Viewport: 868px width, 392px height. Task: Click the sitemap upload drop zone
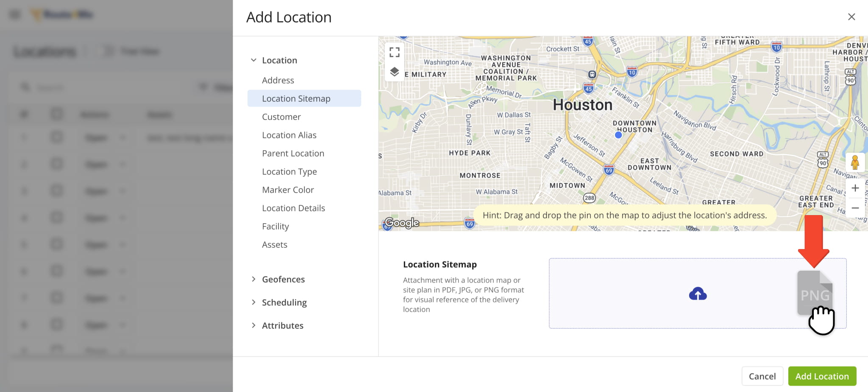coord(698,293)
